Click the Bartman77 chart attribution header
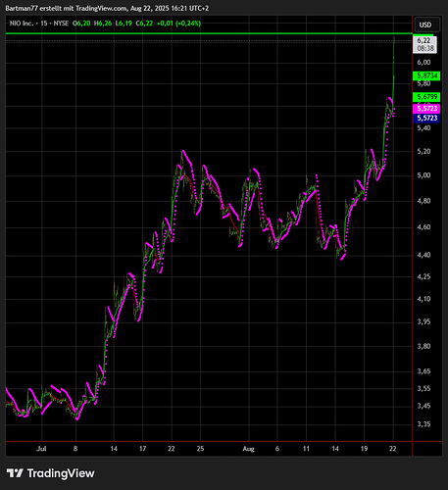This screenshot has width=448, height=490. click(x=107, y=8)
